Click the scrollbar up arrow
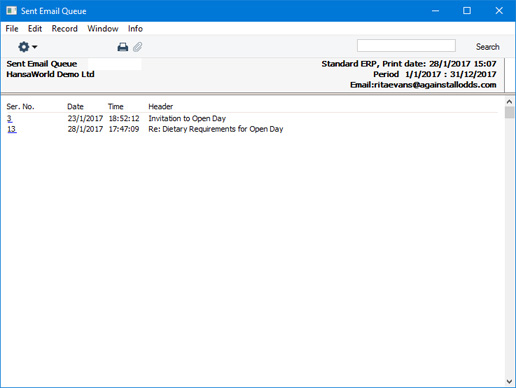This screenshot has width=516, height=388. pos(509,101)
